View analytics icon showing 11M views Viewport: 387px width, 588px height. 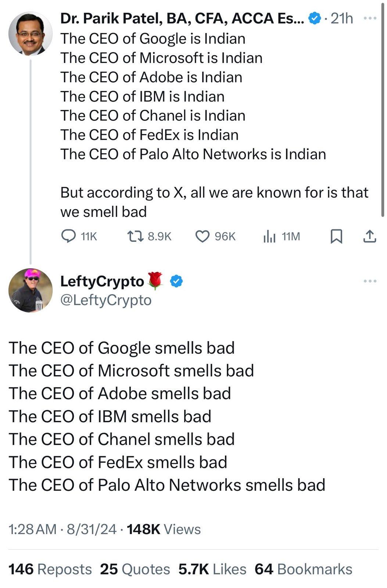(269, 236)
